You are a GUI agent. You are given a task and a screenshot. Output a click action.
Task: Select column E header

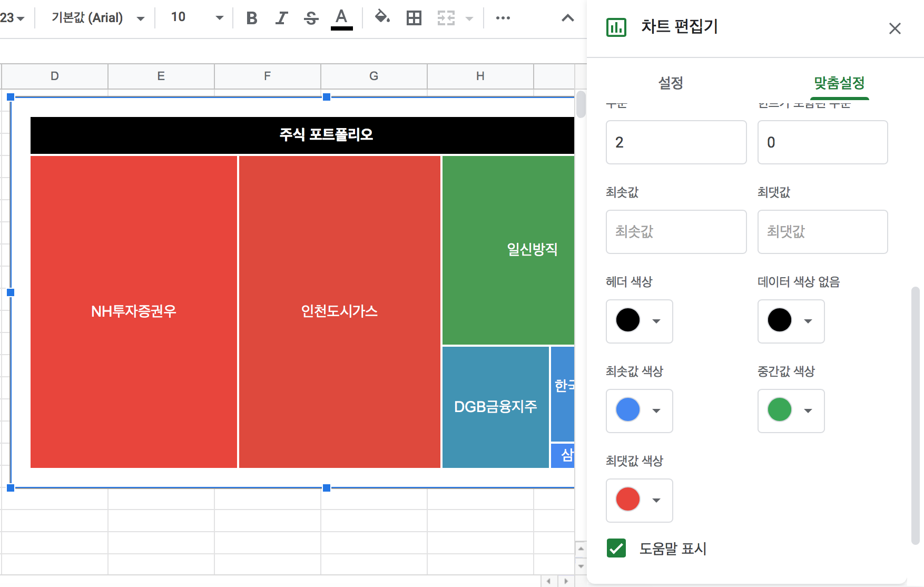pyautogui.click(x=161, y=76)
